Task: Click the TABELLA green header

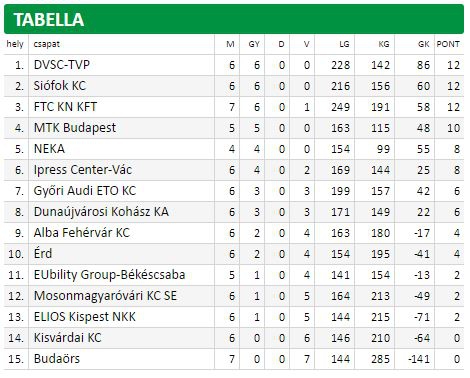Action: point(234,19)
